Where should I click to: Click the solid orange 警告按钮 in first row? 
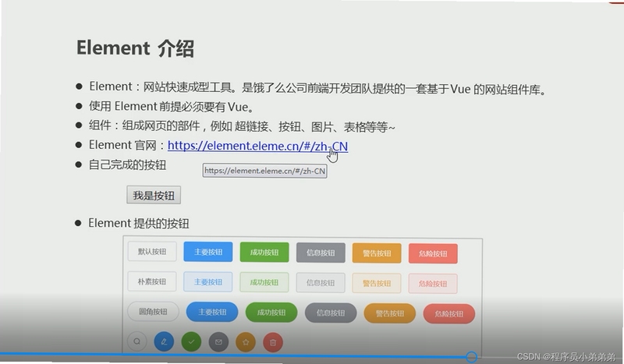pyautogui.click(x=377, y=253)
